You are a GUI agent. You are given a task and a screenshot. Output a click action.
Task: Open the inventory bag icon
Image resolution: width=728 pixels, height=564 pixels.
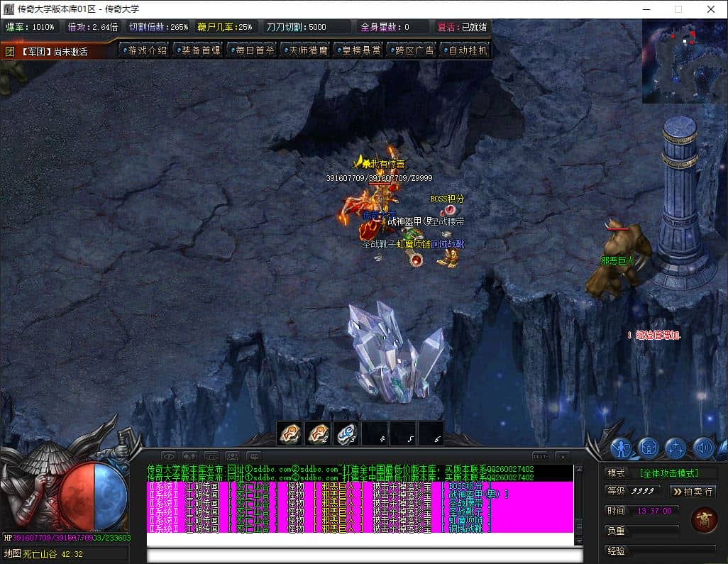pyautogui.click(x=649, y=448)
